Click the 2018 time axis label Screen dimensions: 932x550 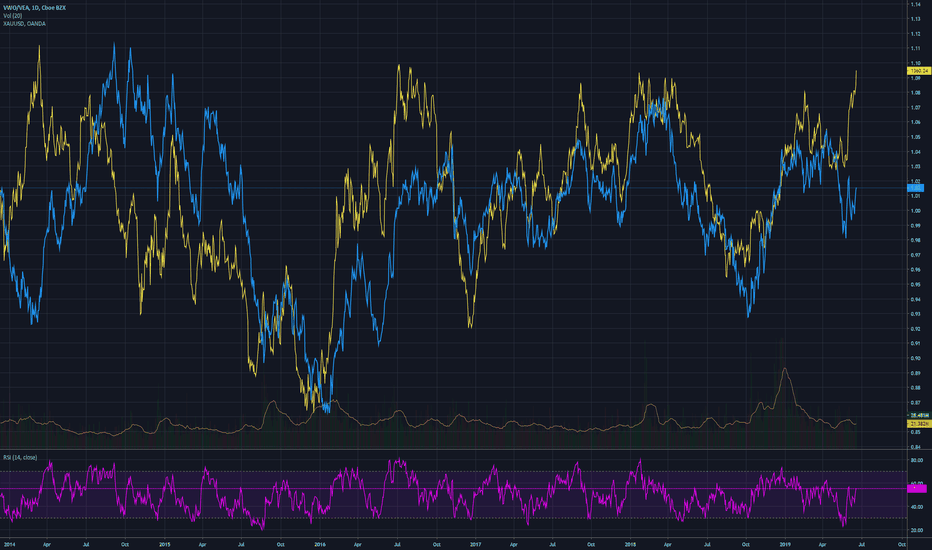[x=631, y=544]
